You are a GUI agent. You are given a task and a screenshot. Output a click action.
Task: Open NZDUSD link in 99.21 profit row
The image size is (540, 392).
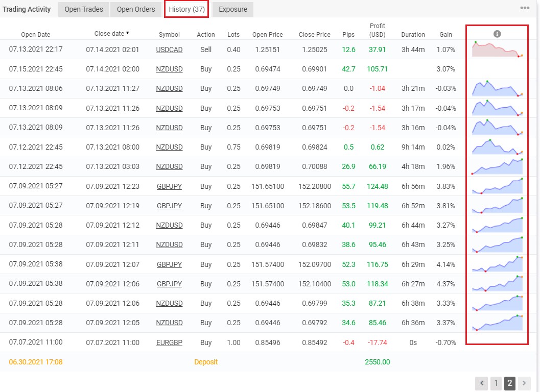pos(169,225)
